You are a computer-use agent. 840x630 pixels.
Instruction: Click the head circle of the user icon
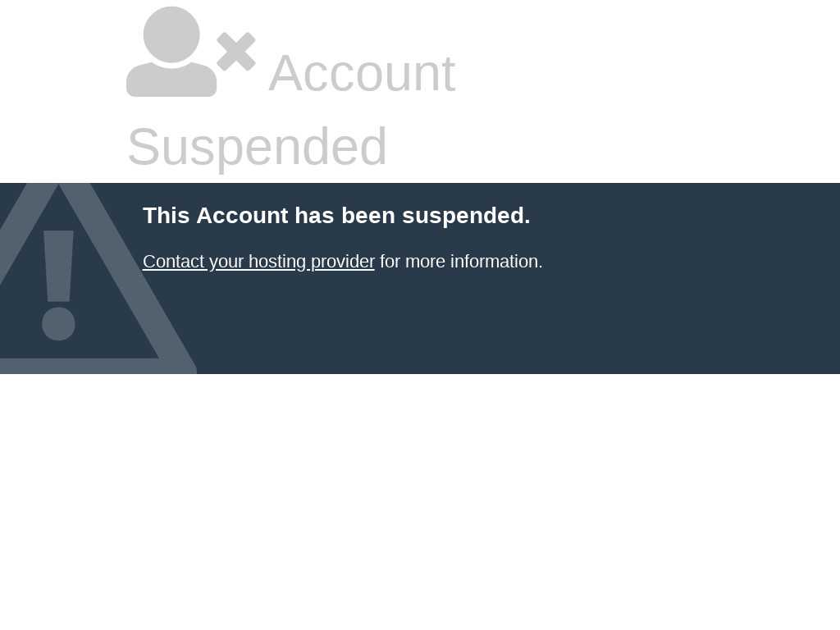[x=171, y=34]
